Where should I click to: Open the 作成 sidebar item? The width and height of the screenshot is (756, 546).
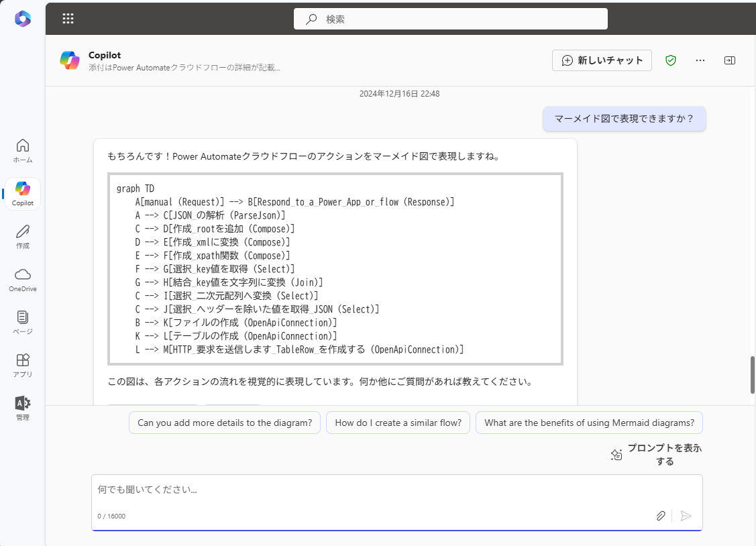click(x=23, y=237)
